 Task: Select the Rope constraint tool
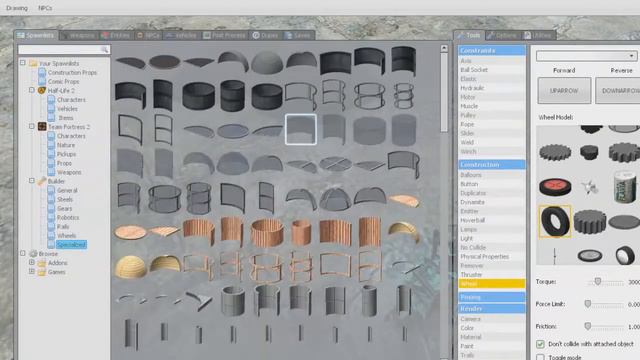[x=492, y=124]
